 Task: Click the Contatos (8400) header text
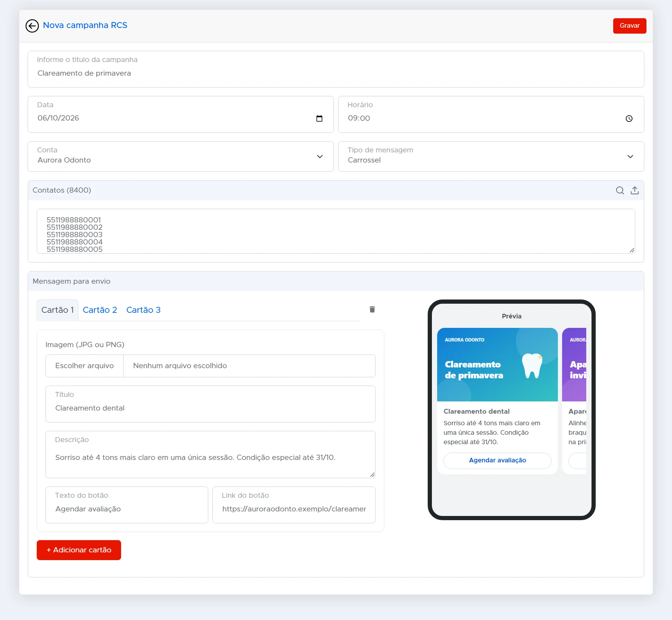62,190
